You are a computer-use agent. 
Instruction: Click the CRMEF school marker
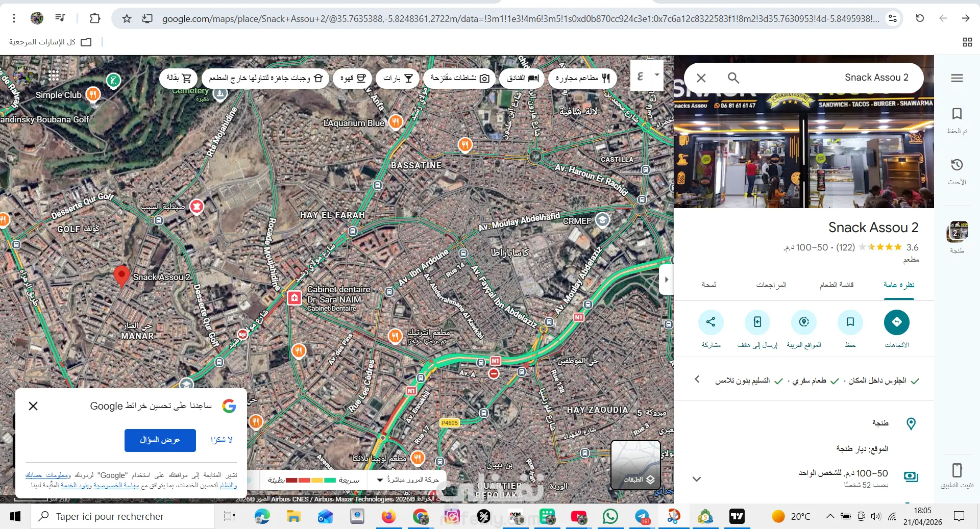(603, 220)
